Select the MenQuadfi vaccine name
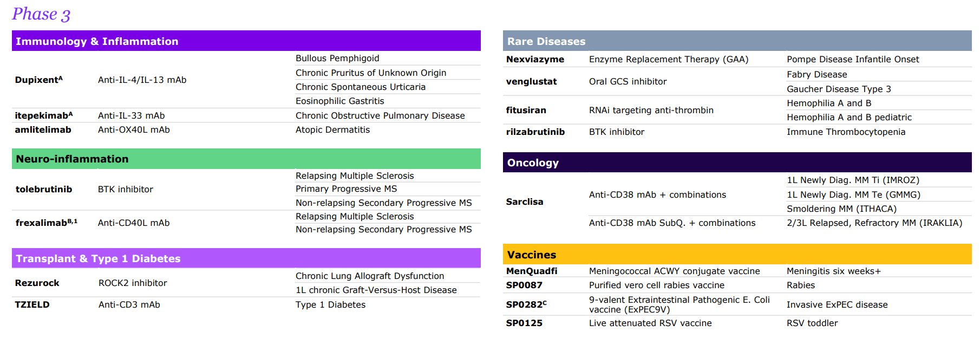The height and width of the screenshot is (338, 980). (531, 271)
